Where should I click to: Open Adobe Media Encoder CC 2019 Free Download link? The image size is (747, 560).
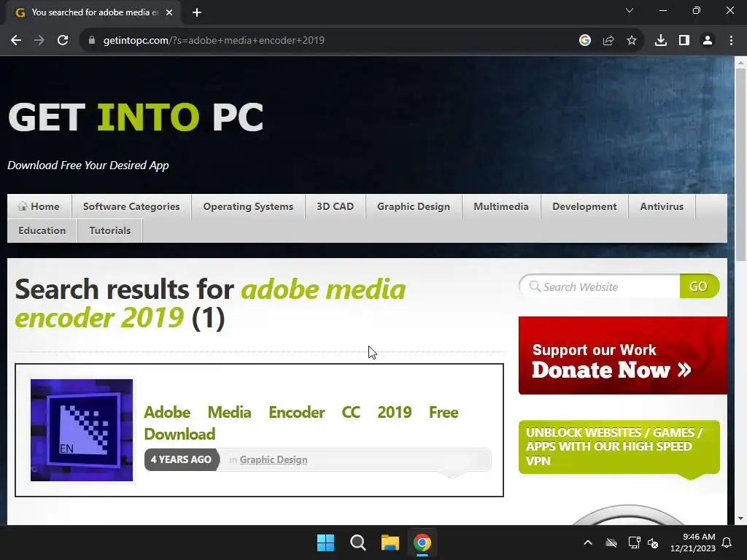[x=301, y=423]
